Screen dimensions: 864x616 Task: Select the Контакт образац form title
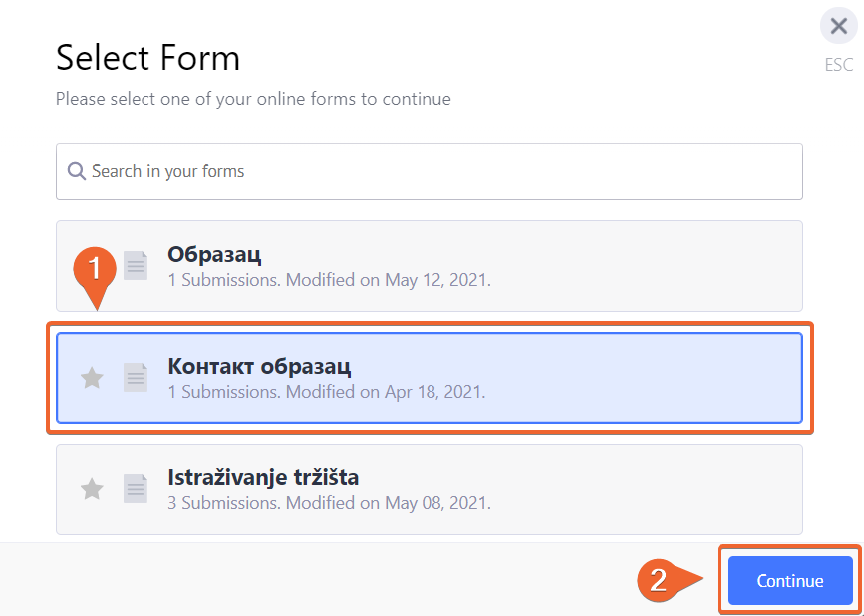coord(259,367)
